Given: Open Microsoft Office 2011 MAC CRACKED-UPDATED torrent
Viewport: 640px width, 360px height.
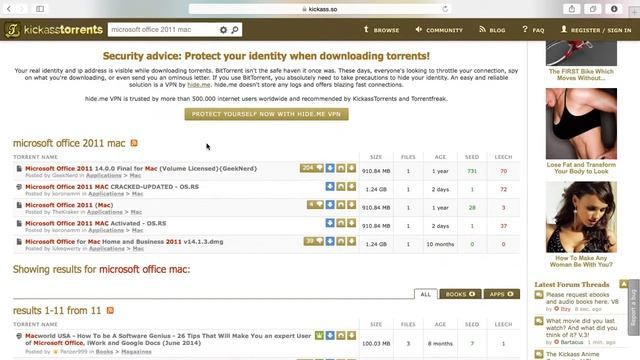Looking at the screenshot, I should coord(112,187).
